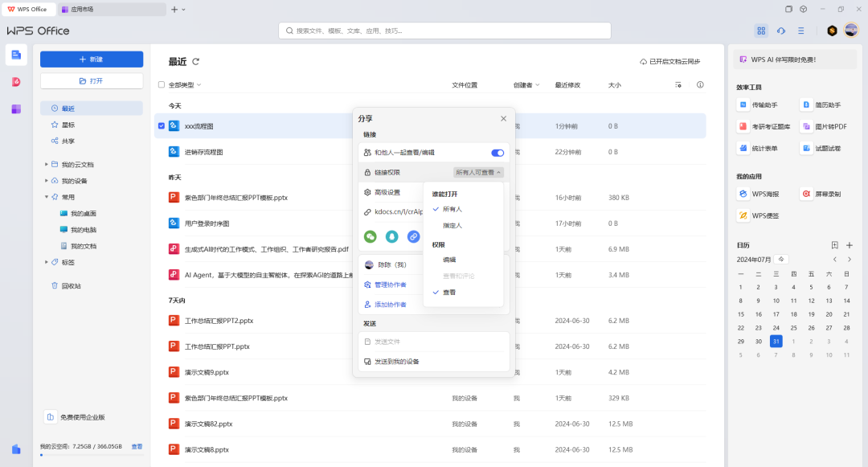Image resolution: width=868 pixels, height=467 pixels.
Task: Open the list filter settings icon
Action: click(x=678, y=84)
